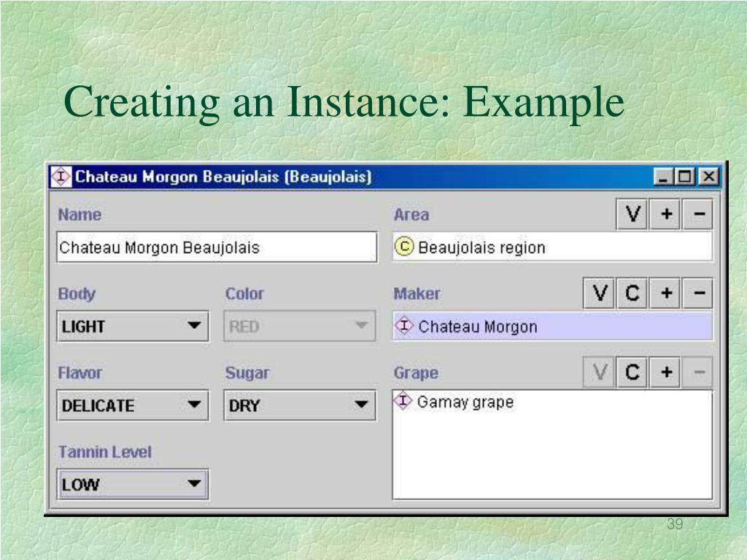Click the Area remove (−) button
747x560 pixels.
point(698,214)
